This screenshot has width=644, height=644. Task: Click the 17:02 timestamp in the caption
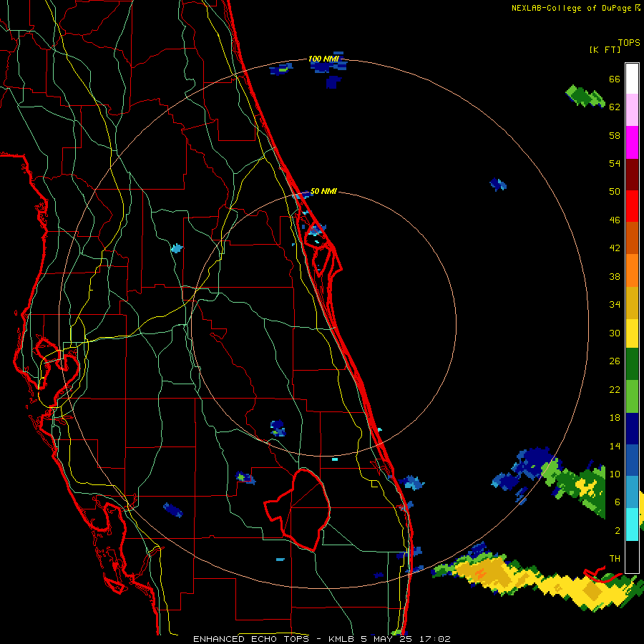[434, 639]
